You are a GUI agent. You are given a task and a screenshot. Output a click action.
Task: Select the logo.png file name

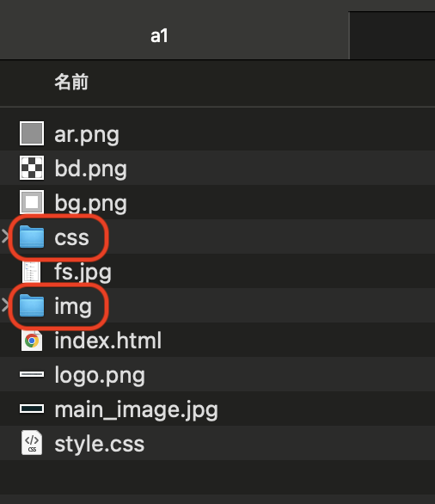tap(100, 375)
